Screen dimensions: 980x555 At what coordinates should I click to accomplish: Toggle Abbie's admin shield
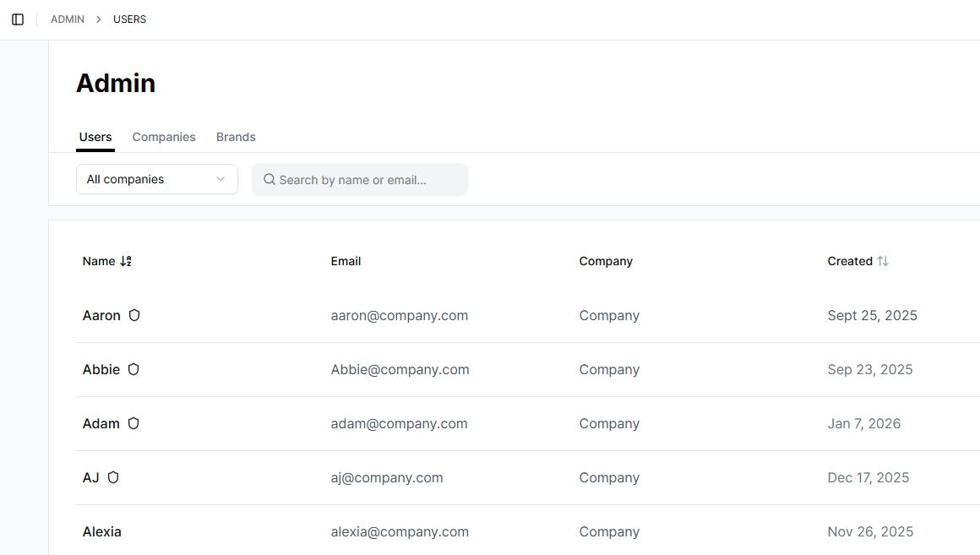133,368
